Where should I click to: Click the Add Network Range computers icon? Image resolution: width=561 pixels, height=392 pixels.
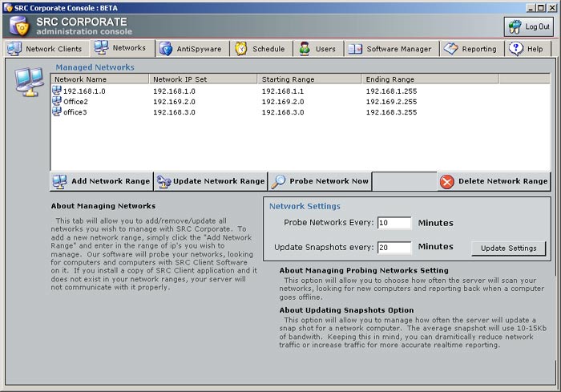coord(60,181)
